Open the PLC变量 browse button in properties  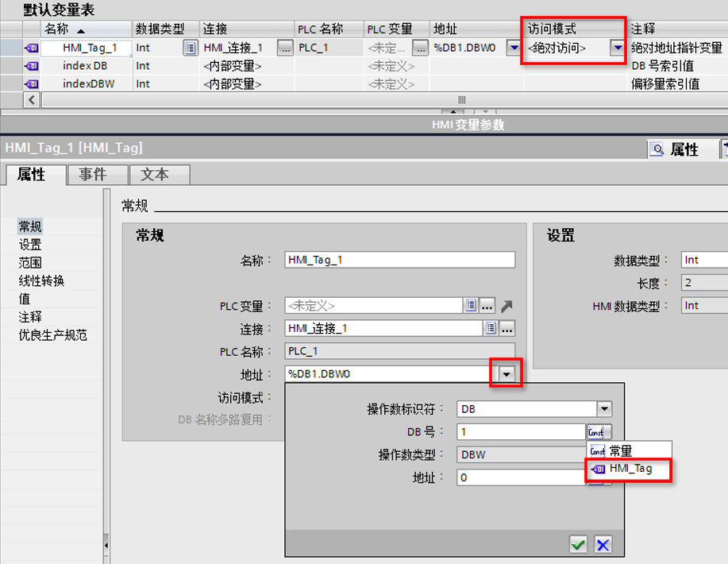(487, 306)
